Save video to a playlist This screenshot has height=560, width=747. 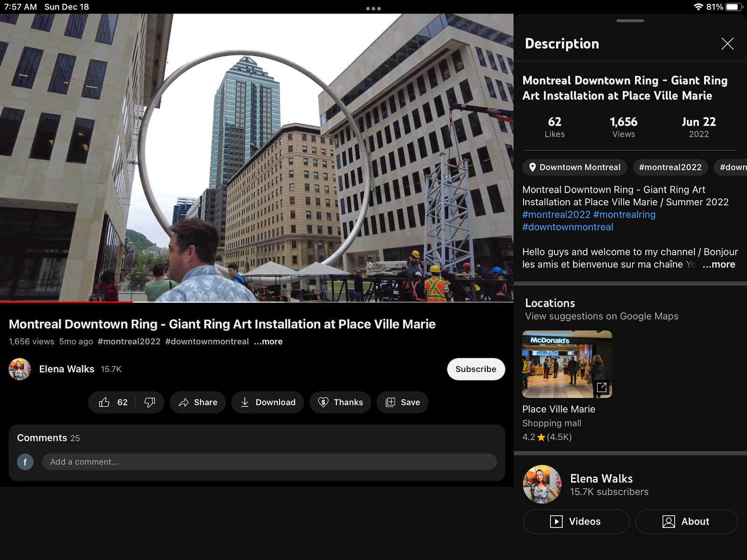coord(402,402)
